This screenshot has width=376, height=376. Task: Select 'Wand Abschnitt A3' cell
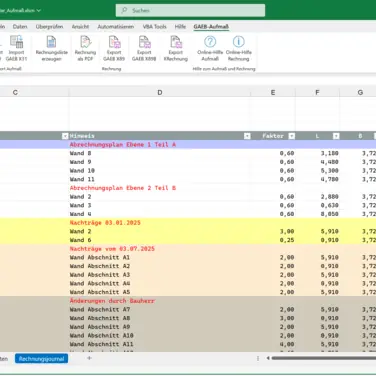tap(160, 275)
